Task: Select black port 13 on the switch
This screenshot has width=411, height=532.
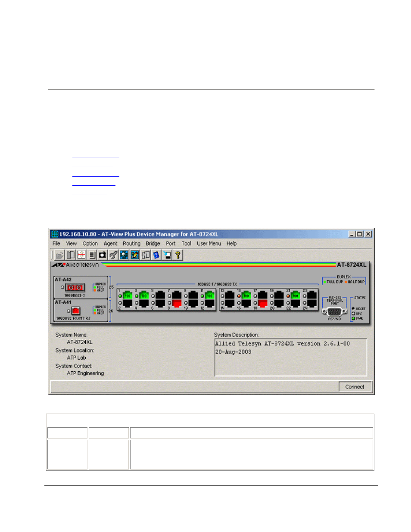Action: point(230,295)
